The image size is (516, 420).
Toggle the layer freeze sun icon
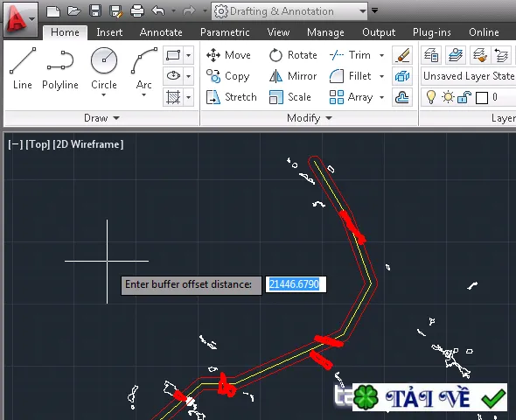pyautogui.click(x=448, y=97)
